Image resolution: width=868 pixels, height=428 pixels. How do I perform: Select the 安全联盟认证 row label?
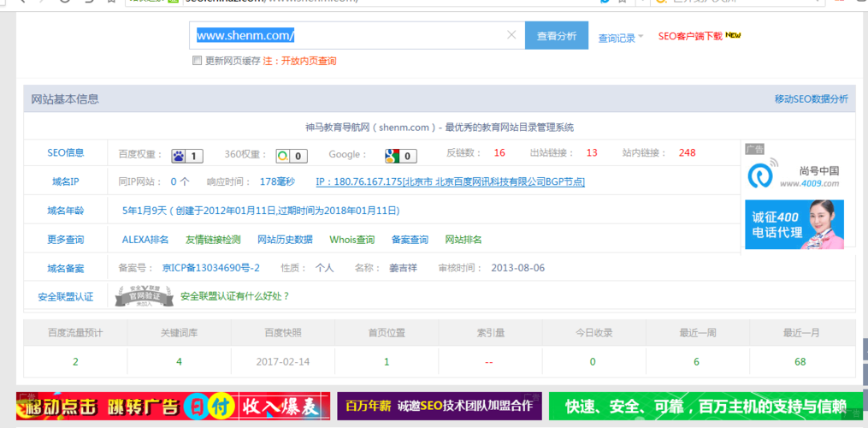[65, 297]
